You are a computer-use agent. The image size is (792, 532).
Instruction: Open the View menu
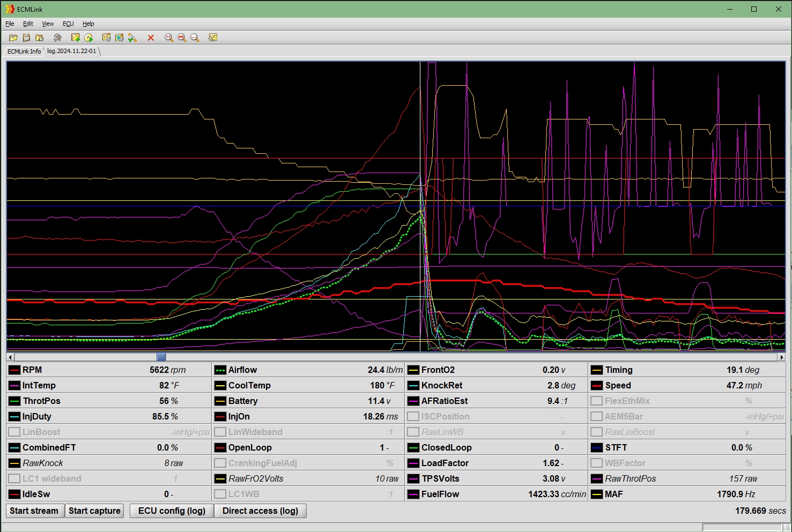(x=48, y=24)
